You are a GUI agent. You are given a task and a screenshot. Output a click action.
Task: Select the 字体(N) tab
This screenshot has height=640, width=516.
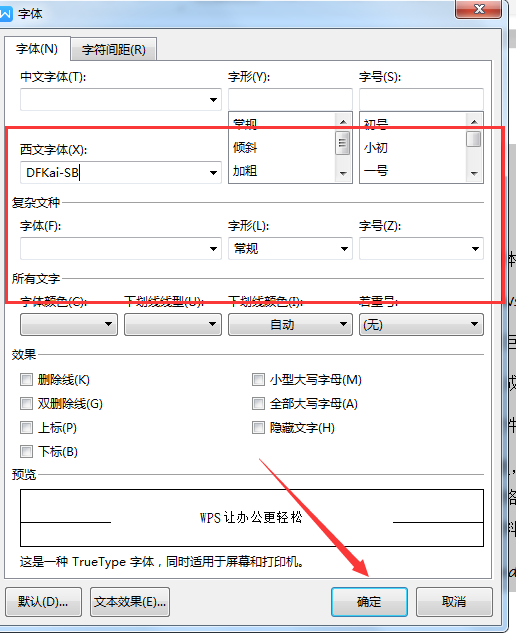37,49
